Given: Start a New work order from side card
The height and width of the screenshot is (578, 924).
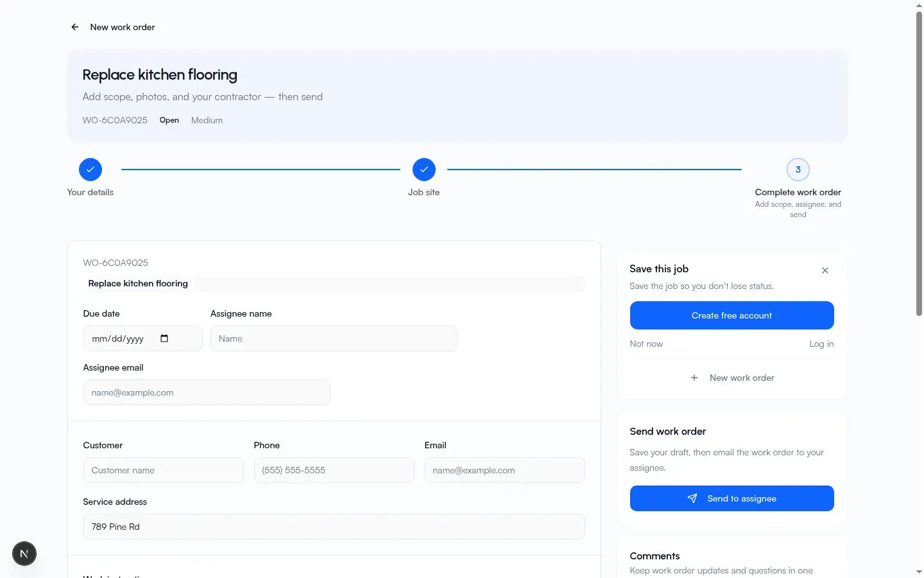Looking at the screenshot, I should [x=732, y=378].
